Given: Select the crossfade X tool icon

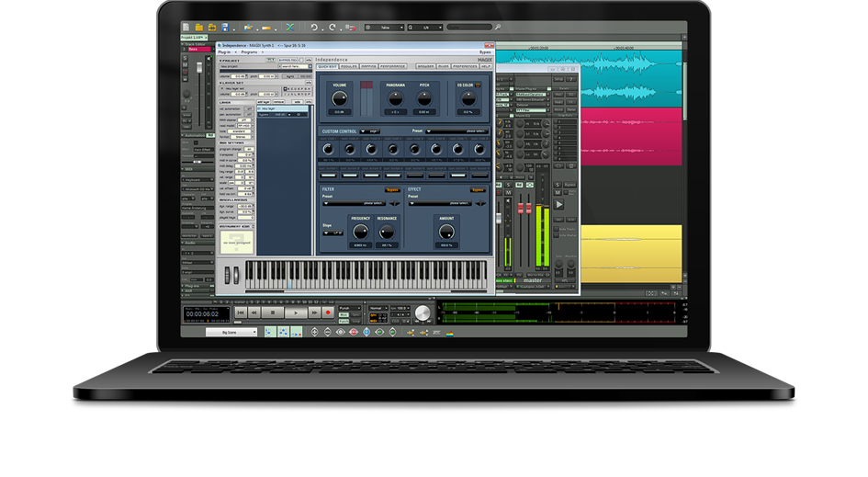Looking at the screenshot, I should point(289,28).
